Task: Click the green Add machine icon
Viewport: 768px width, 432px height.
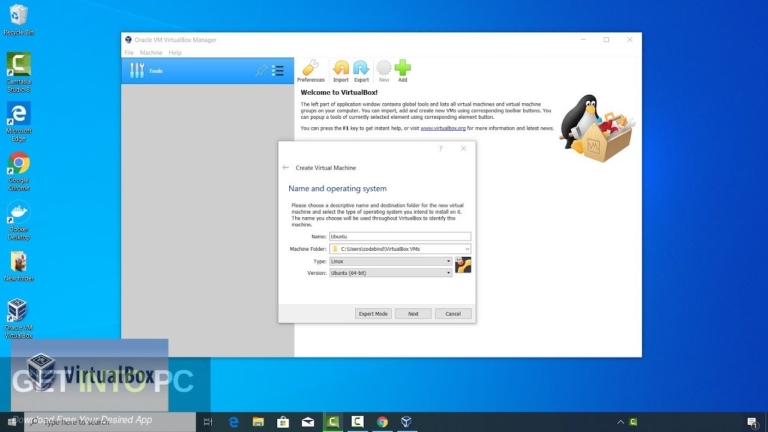Action: tap(403, 71)
